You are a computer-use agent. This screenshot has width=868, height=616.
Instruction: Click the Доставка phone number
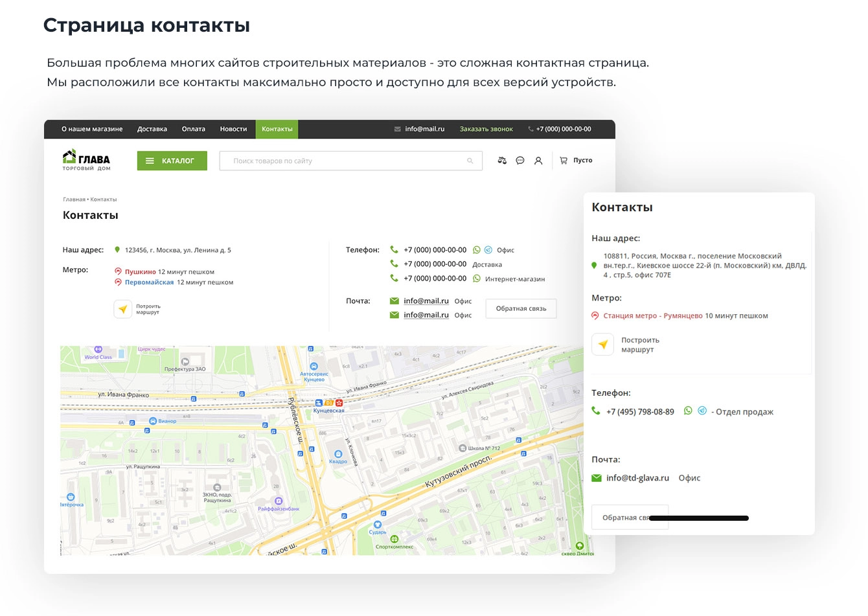(x=435, y=264)
